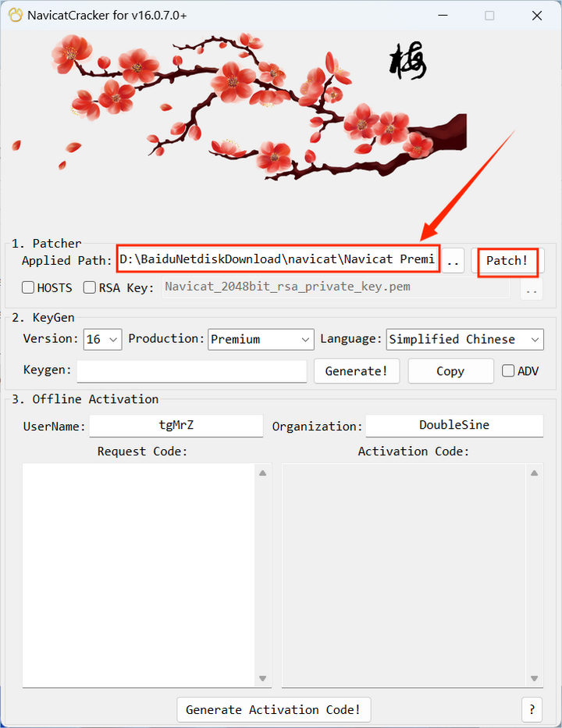Click Request Code scrollbar up arrow
This screenshot has height=728, width=562.
pos(263,473)
